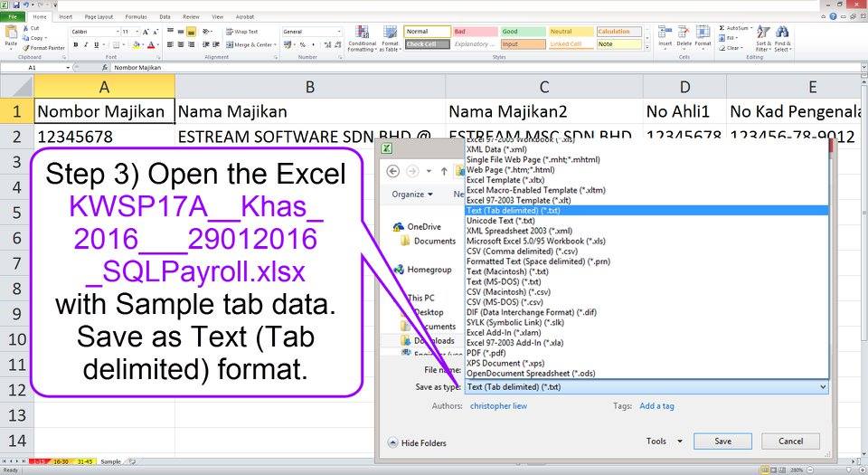Click the Cut scissors icon
The height and width of the screenshot is (475, 868).
(26, 28)
